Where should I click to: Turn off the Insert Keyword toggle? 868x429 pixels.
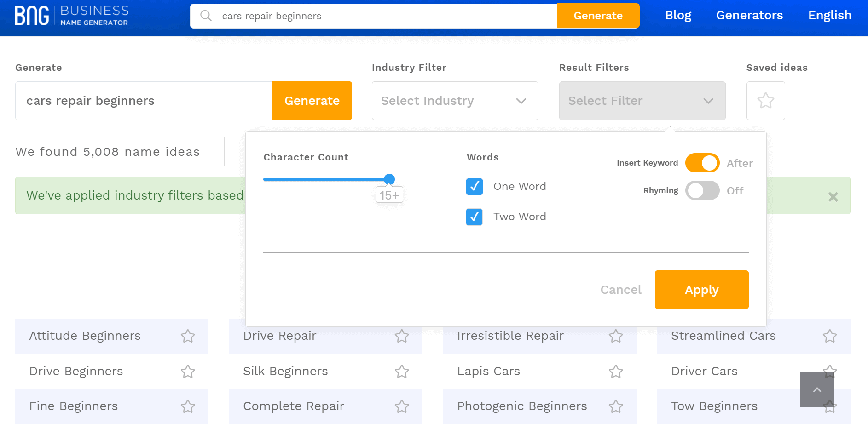point(702,163)
